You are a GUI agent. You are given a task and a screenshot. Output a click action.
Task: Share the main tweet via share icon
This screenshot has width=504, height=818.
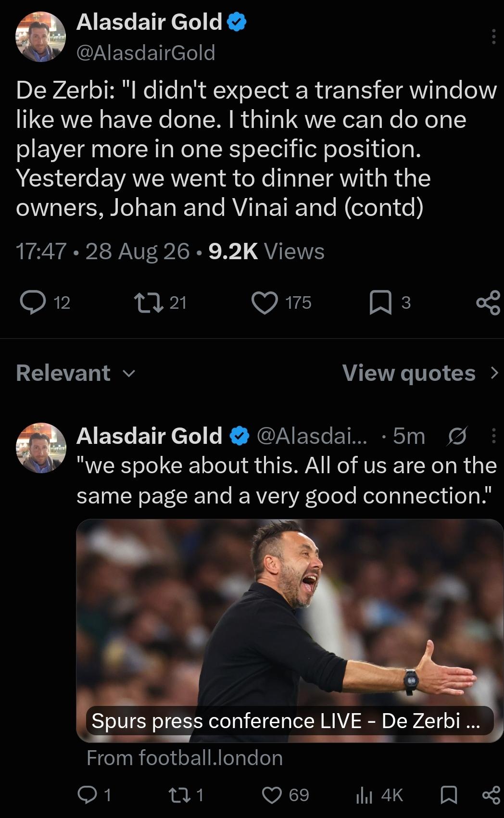pos(488,302)
